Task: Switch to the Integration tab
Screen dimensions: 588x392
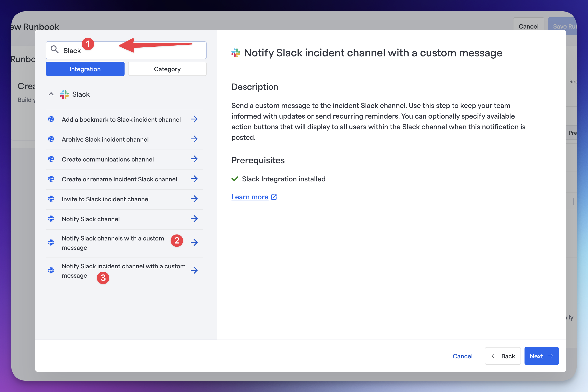Action: click(x=85, y=69)
